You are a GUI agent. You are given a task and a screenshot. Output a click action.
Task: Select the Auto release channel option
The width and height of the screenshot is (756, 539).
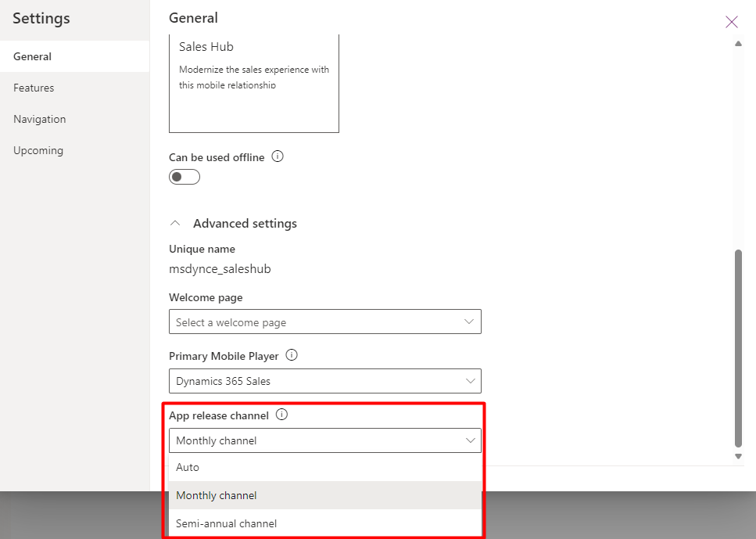point(325,467)
